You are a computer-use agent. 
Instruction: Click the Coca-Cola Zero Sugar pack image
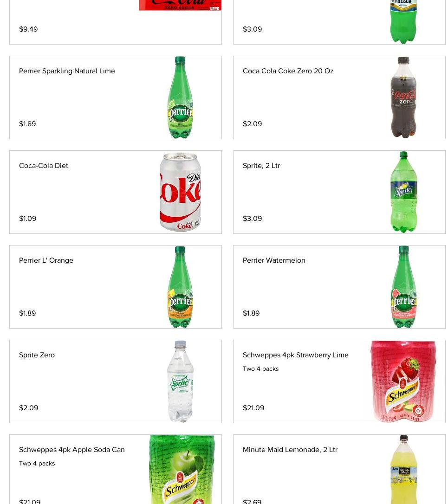pos(180,5)
